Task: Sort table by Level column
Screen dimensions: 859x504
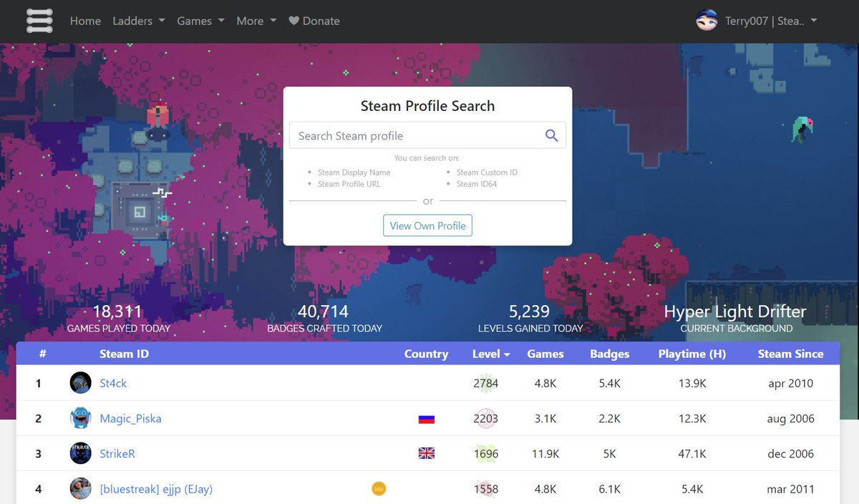Action: (491, 354)
